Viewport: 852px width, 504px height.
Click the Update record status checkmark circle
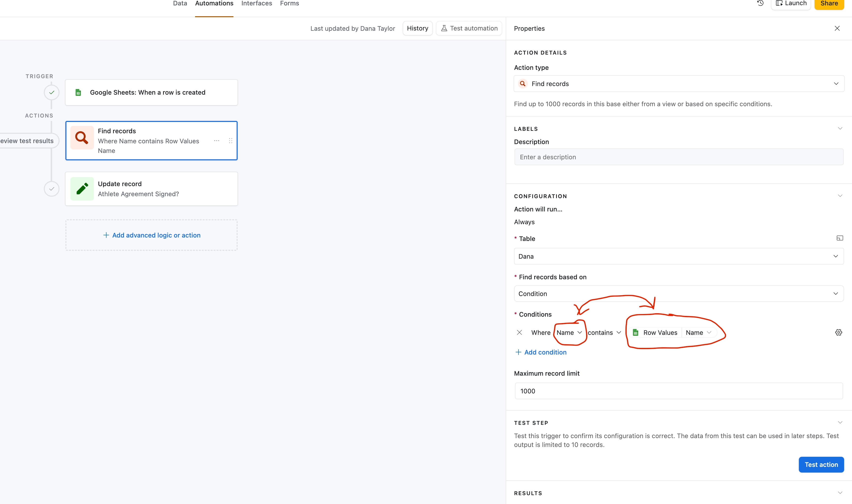click(52, 189)
